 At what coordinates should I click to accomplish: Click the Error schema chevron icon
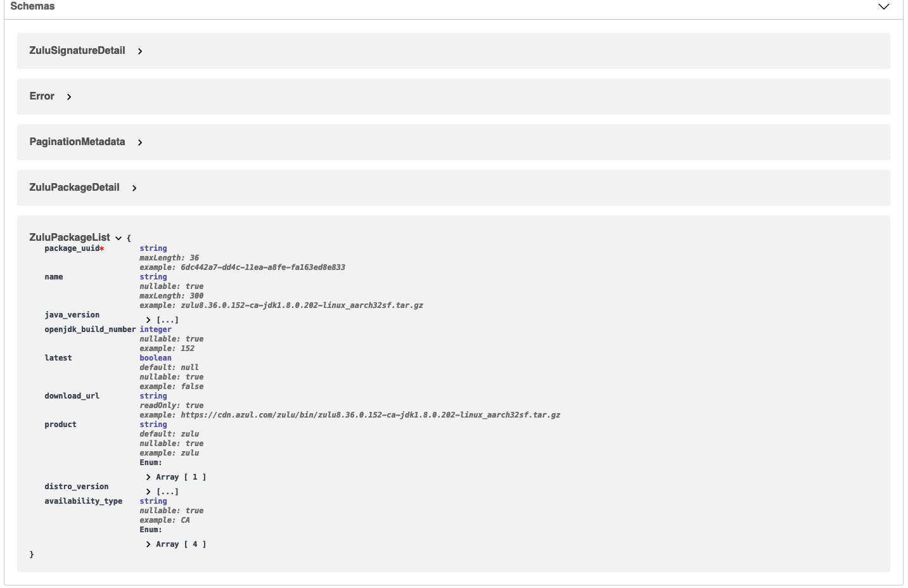(68, 97)
